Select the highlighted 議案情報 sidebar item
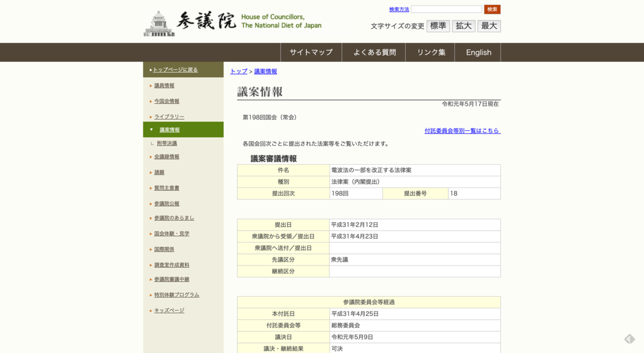 pos(183,129)
